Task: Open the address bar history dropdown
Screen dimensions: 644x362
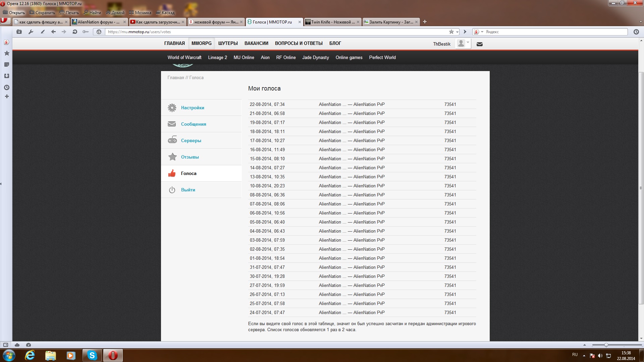Action: 457,32
